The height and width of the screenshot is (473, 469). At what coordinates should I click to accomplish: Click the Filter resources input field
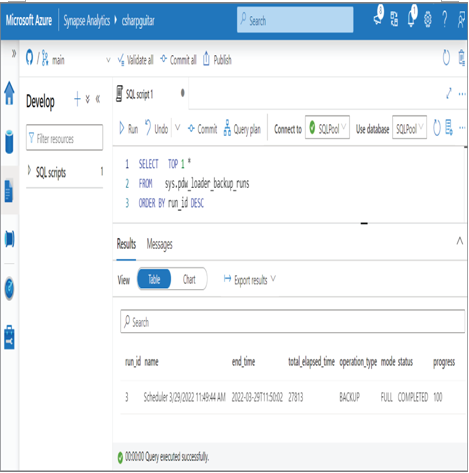(64, 138)
